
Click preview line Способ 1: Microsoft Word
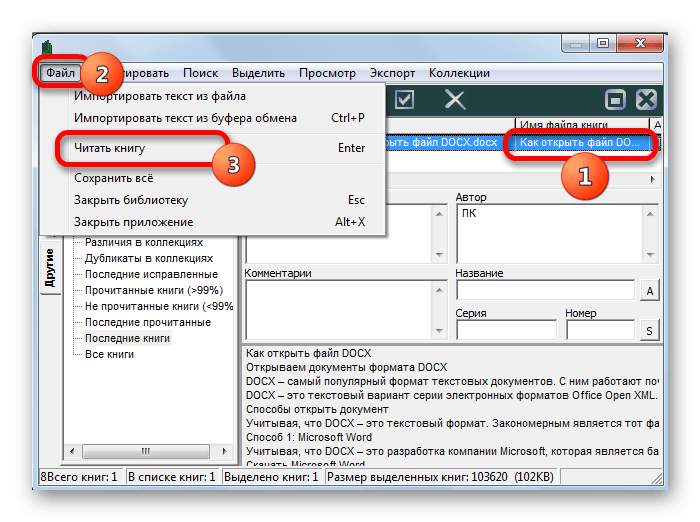[x=309, y=437]
